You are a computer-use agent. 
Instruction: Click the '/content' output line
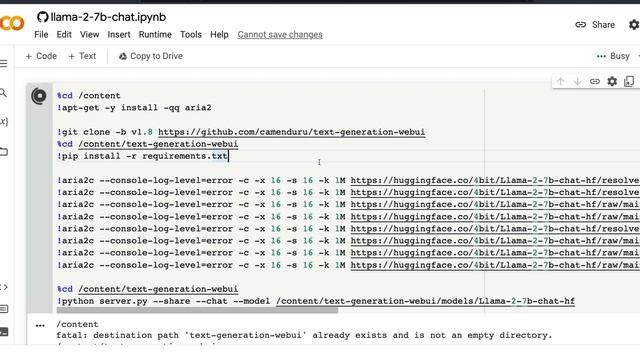tap(77, 324)
